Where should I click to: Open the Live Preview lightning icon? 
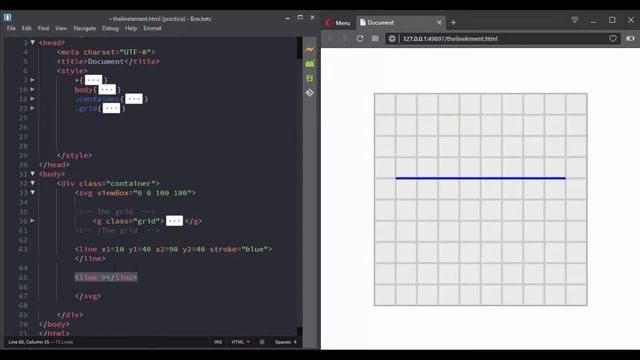(310, 49)
